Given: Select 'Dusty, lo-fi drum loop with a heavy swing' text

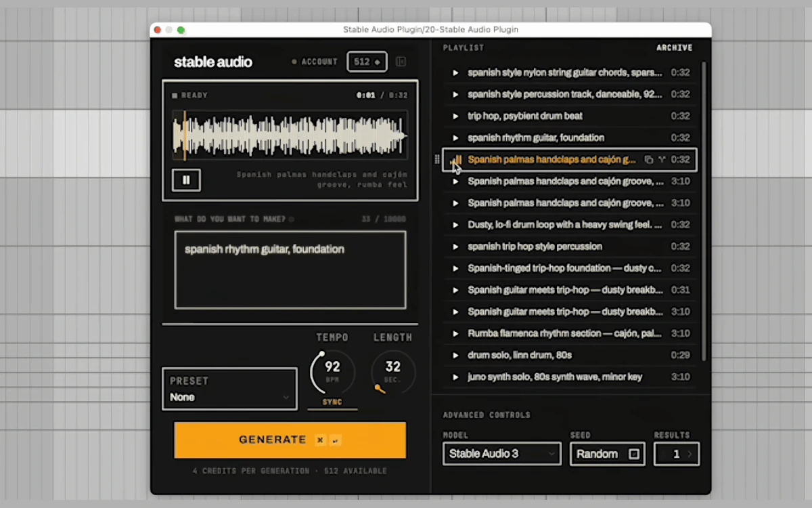Looking at the screenshot, I should tap(565, 225).
